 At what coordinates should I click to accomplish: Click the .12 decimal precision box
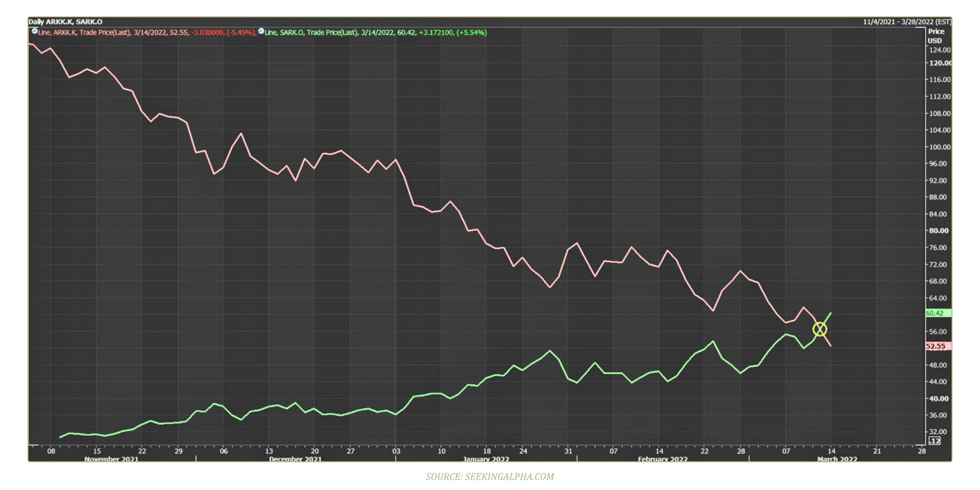point(934,441)
